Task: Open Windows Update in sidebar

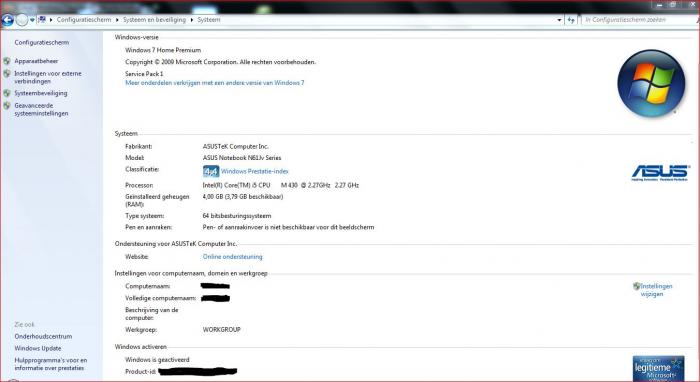Action: (x=38, y=349)
